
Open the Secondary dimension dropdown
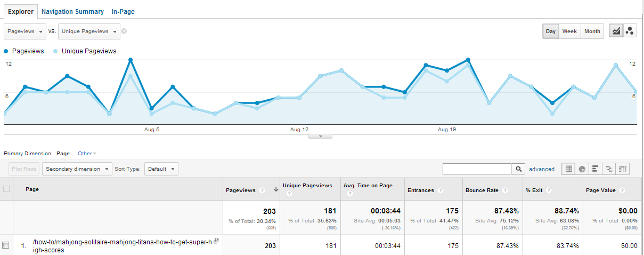coord(77,169)
